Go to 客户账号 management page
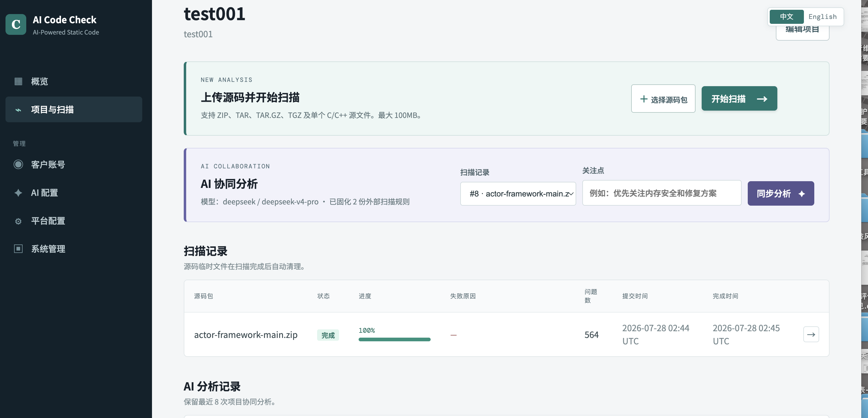Viewport: 868px width, 418px height. (x=74, y=164)
